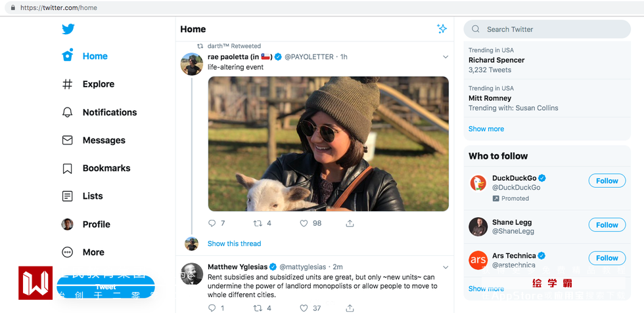Viewport: 644px width, 313px height.
Task: Click Show more under trending topics
Action: click(486, 129)
